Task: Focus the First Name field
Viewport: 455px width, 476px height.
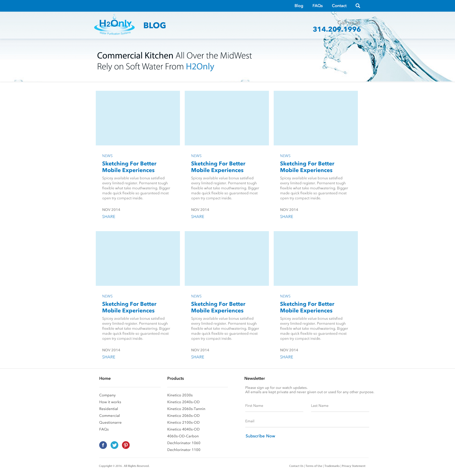Action: pyautogui.click(x=274, y=406)
